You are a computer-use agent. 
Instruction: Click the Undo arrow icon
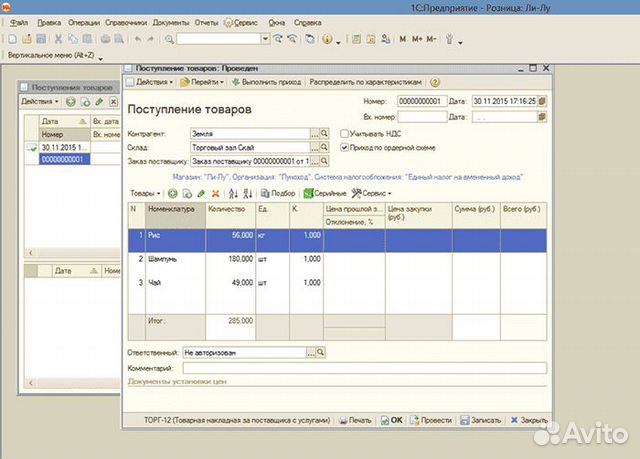pos(138,39)
